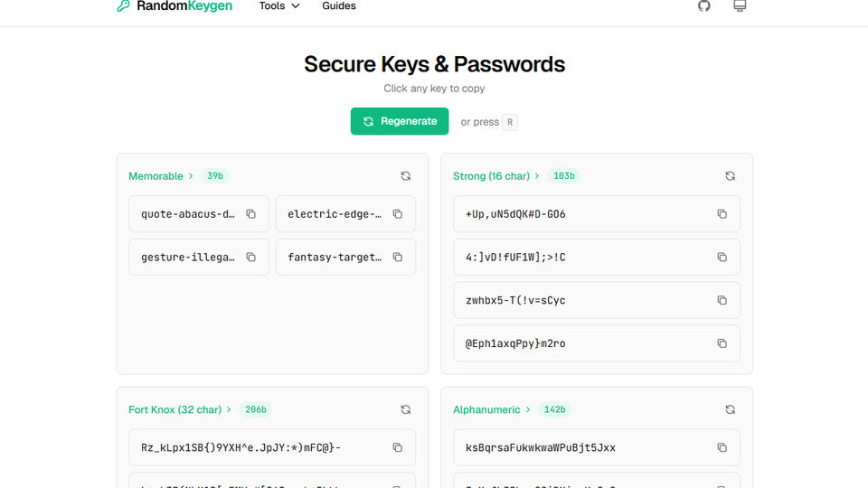
Task: Click the monitor theme icon in header
Action: [x=740, y=6]
